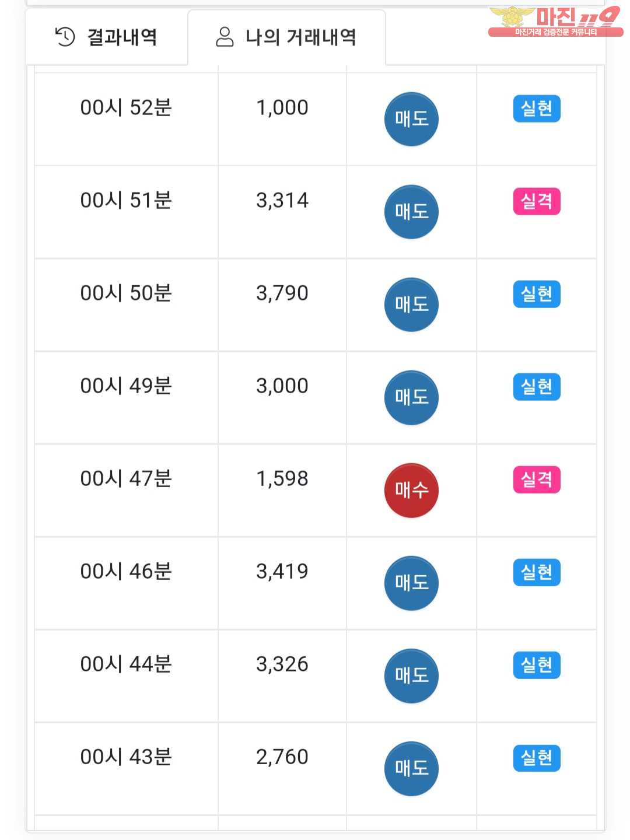Click pink 실격 badge at 00시 47분
Image resolution: width=630 pixels, height=840 pixels.
pyautogui.click(x=537, y=480)
